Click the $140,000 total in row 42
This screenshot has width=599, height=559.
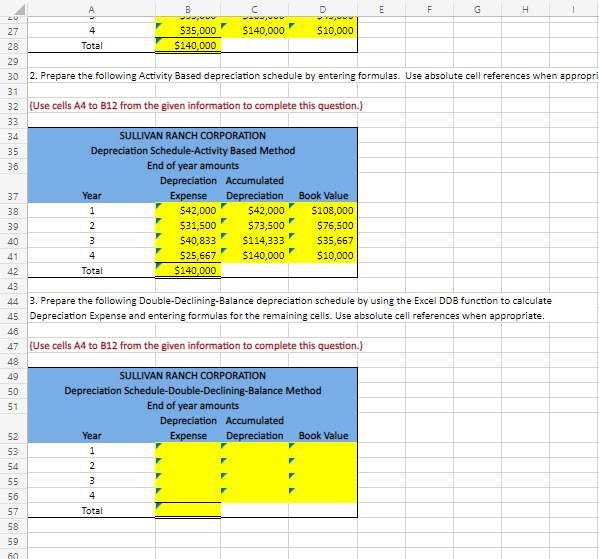click(188, 271)
